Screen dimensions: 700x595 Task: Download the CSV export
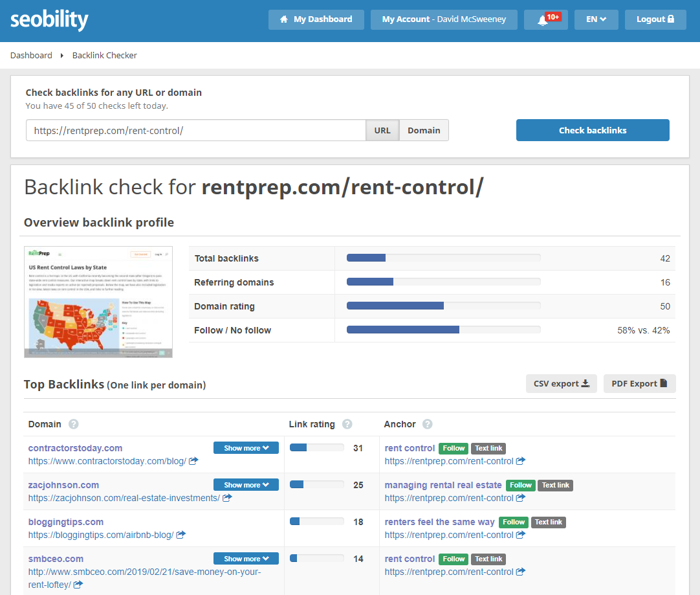pos(561,384)
